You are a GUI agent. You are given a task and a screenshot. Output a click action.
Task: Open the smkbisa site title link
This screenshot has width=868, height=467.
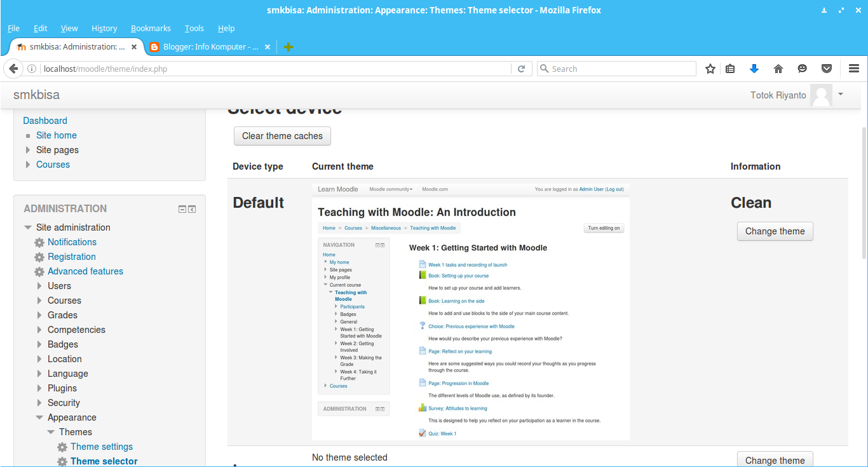[x=37, y=95]
